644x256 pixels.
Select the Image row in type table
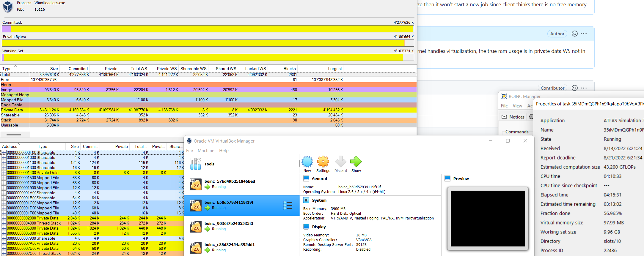point(208,90)
